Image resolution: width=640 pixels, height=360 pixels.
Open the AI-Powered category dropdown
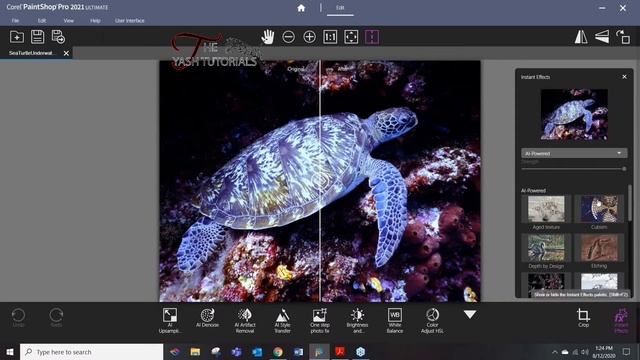[574, 153]
